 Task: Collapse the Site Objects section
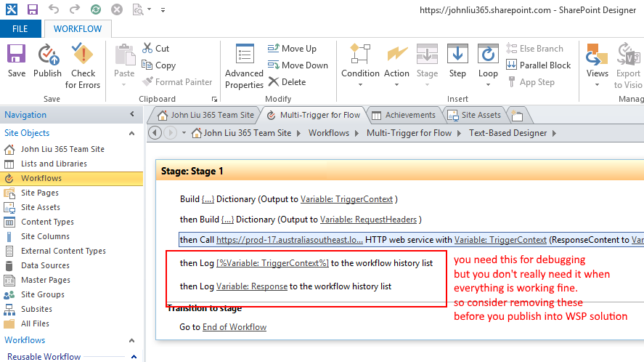pyautogui.click(x=131, y=133)
